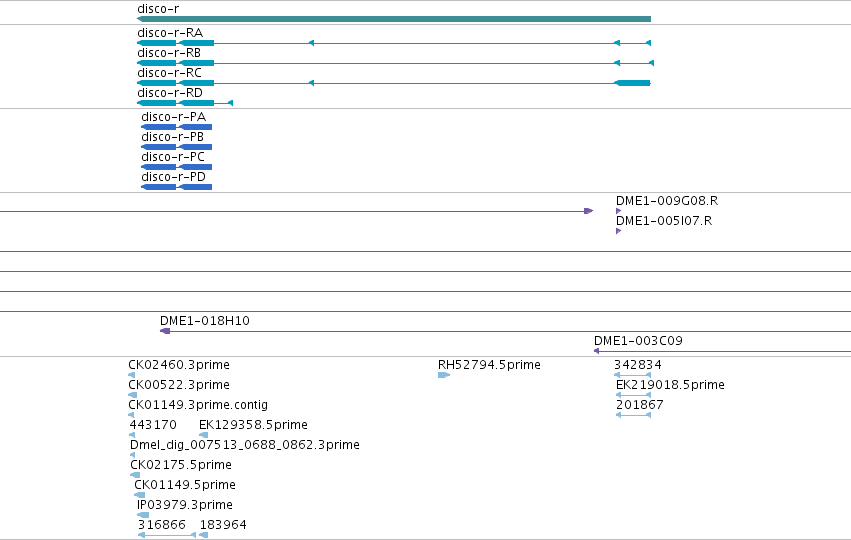The image size is (851, 540).
Task: Click the Dmel_dig_007513_0688_0862.3prime label
Action: [x=245, y=445]
